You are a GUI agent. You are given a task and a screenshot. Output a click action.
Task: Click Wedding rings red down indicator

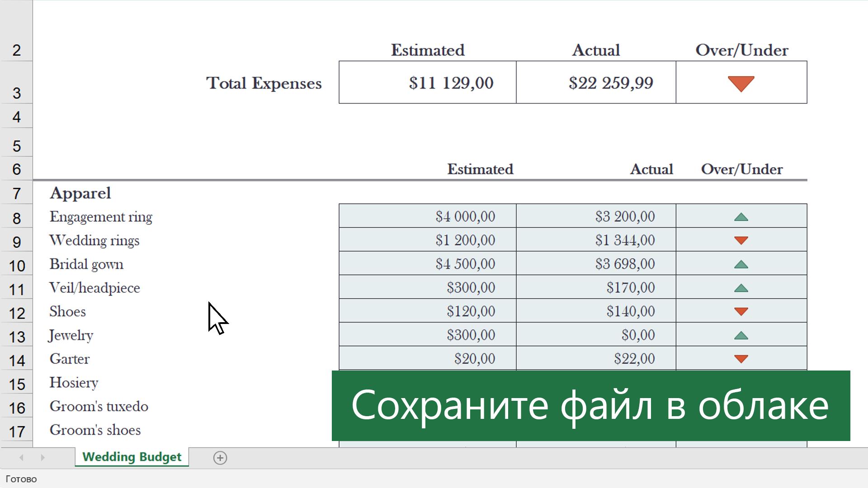point(741,240)
